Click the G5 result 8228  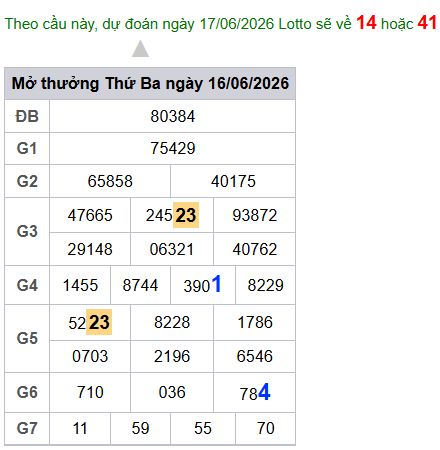pyautogui.click(x=172, y=322)
